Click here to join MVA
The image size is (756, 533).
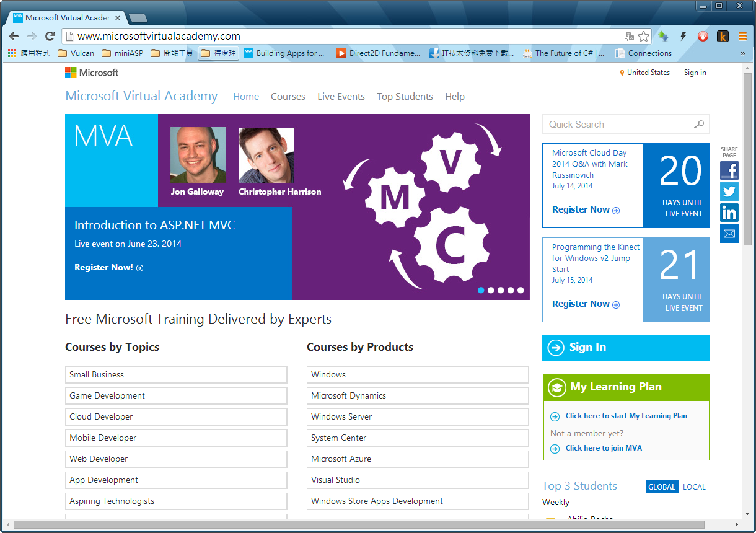click(604, 448)
